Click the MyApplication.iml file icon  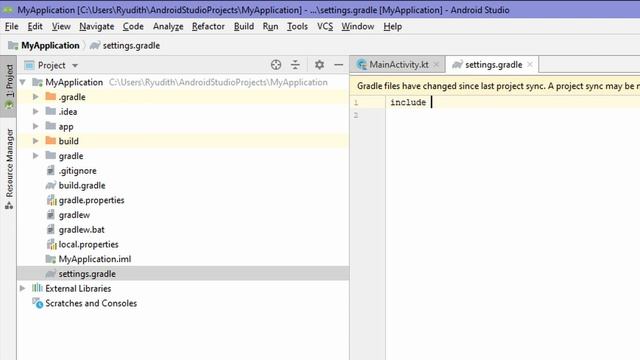[x=51, y=259]
